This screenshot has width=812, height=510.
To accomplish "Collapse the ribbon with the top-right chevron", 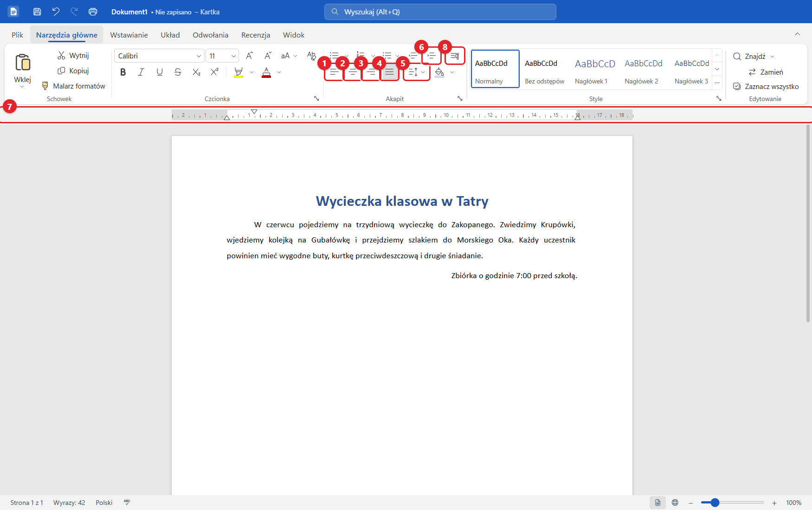I will coord(797,34).
